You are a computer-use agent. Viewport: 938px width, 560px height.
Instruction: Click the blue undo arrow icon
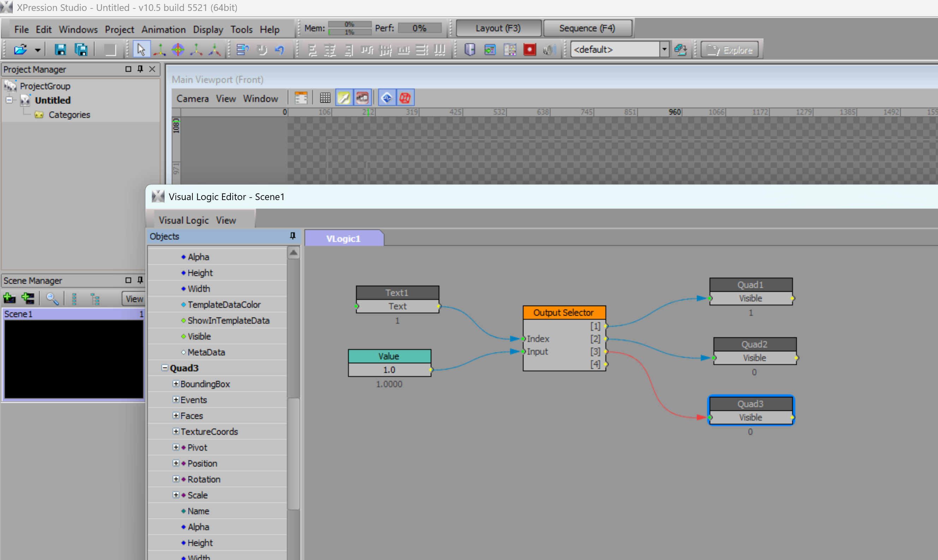(279, 49)
